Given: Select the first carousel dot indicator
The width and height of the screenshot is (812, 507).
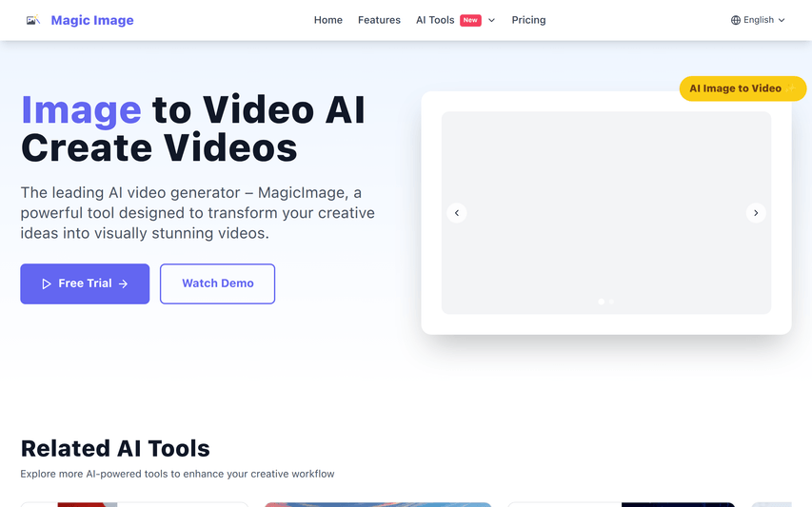Looking at the screenshot, I should 602,302.
